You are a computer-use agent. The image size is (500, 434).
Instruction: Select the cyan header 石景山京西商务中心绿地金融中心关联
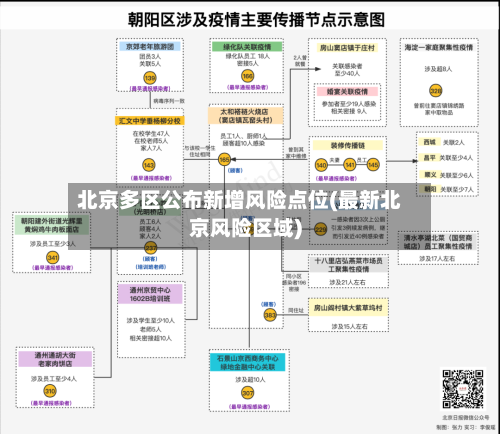click(247, 362)
